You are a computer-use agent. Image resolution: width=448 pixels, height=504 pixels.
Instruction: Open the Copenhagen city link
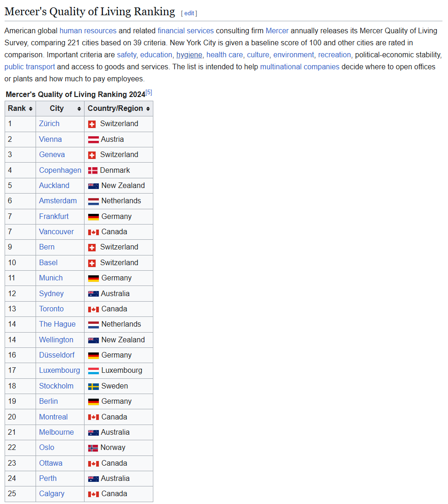pos(60,170)
